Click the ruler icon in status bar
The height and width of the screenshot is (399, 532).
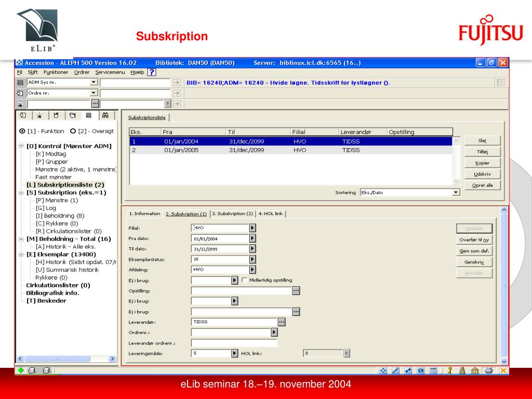point(395,370)
